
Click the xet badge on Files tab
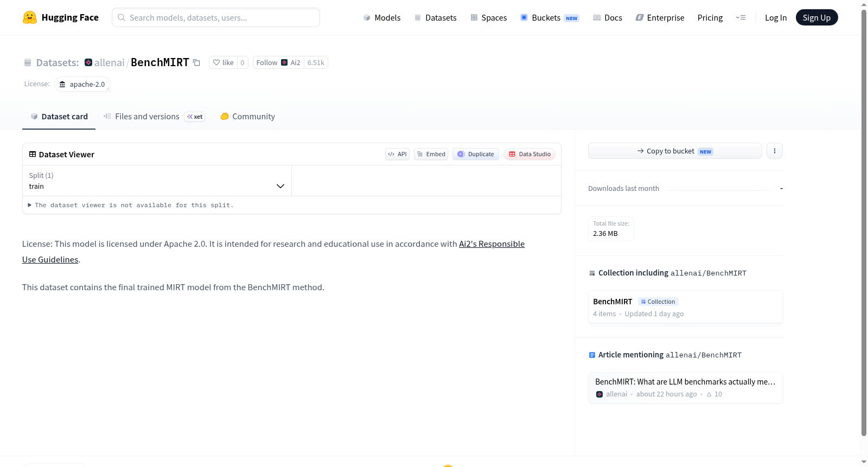pos(195,117)
